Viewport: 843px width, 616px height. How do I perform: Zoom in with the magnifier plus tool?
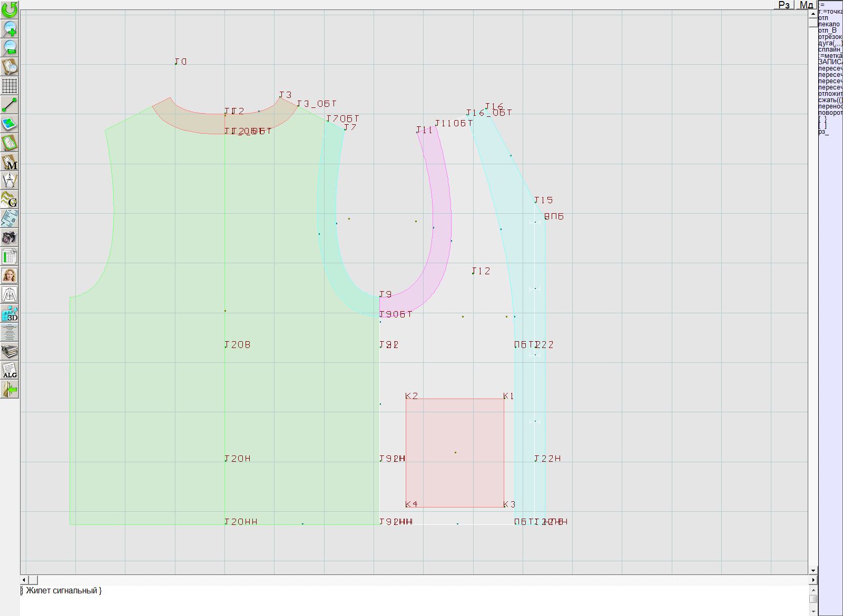pyautogui.click(x=9, y=28)
